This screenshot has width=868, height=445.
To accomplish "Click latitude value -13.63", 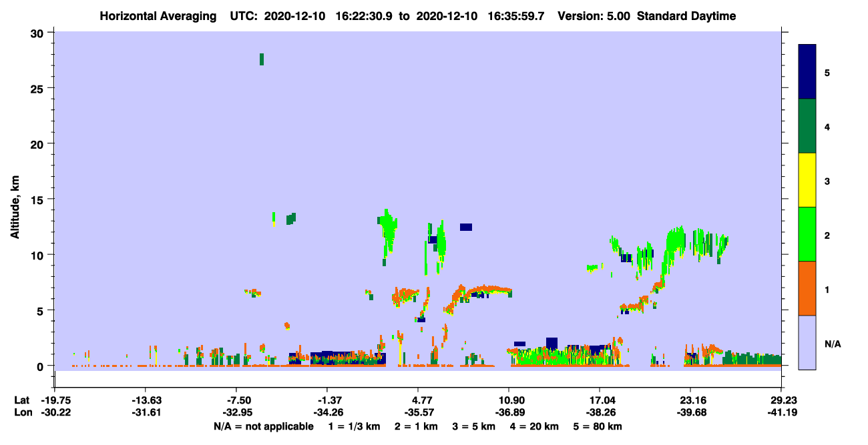I will pos(146,400).
